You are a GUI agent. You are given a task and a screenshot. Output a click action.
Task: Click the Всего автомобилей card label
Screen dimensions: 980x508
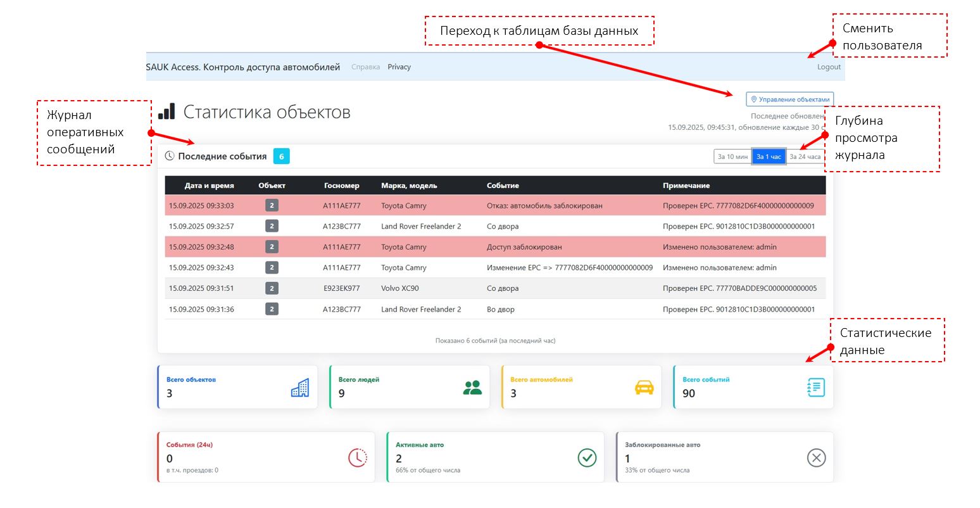541,379
